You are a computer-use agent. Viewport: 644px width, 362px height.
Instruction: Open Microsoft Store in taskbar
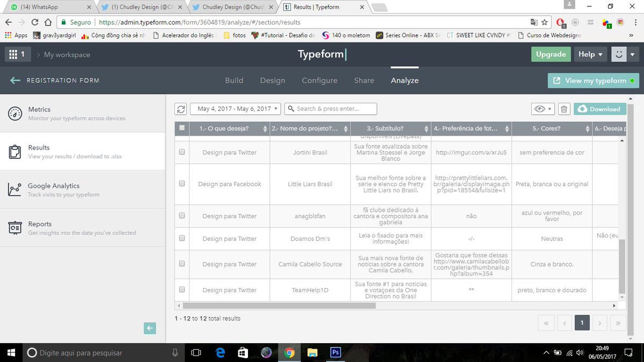pos(243,352)
